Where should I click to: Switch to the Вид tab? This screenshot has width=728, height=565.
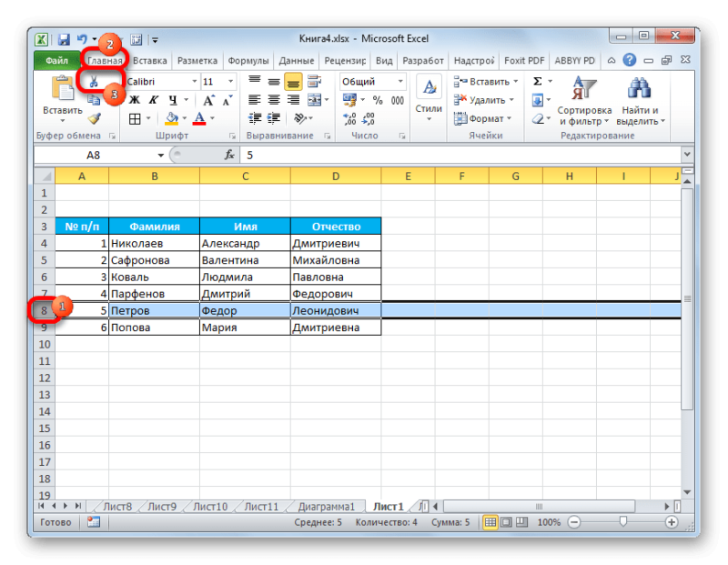tap(384, 61)
